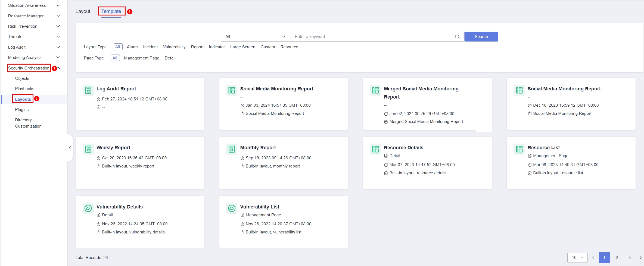This screenshot has width=644, height=266.
Task: Select the Large Screen layout type filter
Action: click(242, 47)
